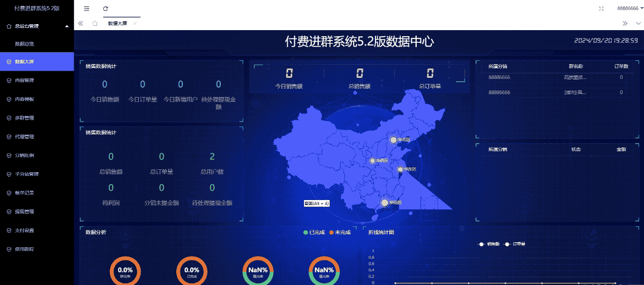The height and width of the screenshot is (285, 644).
Task: Click 群名称 column header
Action: pyautogui.click(x=576, y=66)
